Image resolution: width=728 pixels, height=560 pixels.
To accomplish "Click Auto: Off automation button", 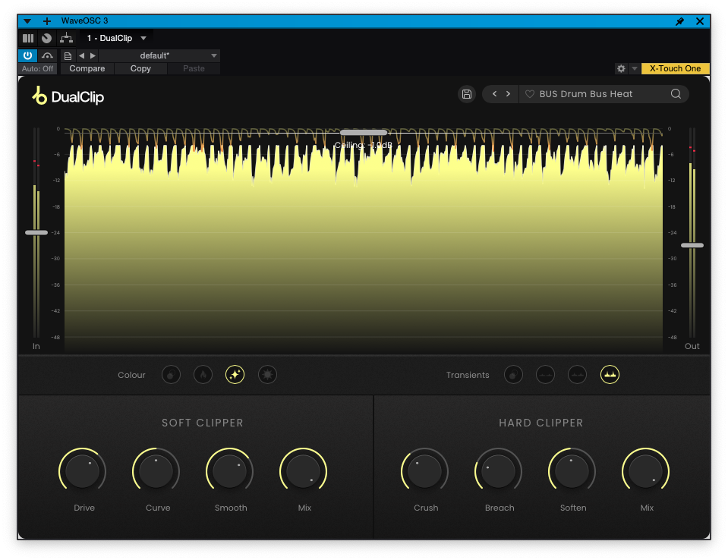I will [x=38, y=68].
